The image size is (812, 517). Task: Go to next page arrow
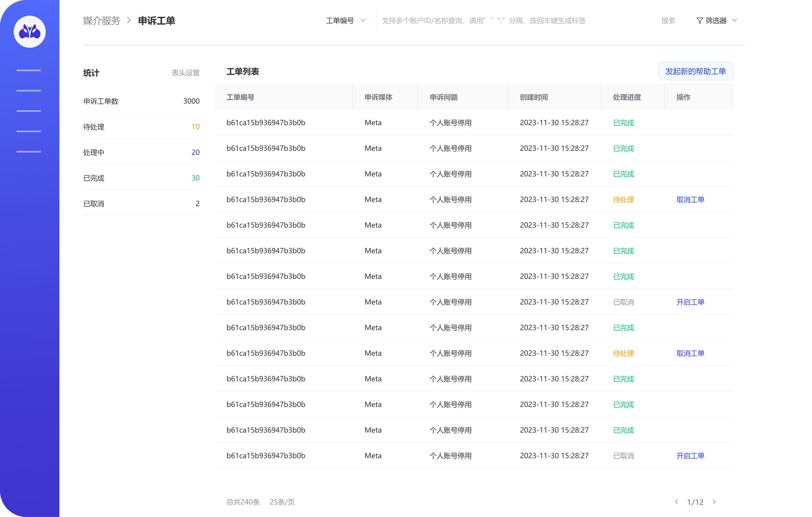(714, 502)
